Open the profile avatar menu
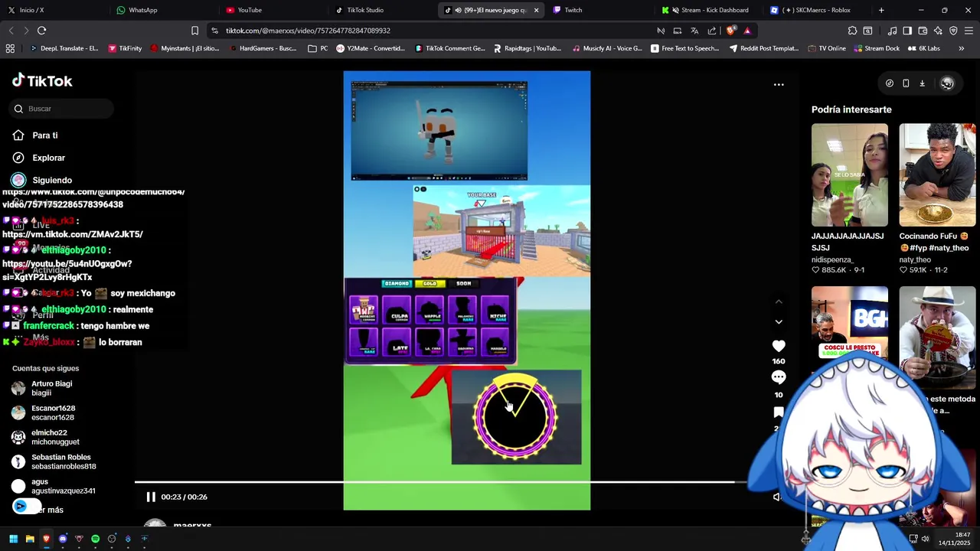This screenshot has height=551, width=980. click(x=947, y=83)
